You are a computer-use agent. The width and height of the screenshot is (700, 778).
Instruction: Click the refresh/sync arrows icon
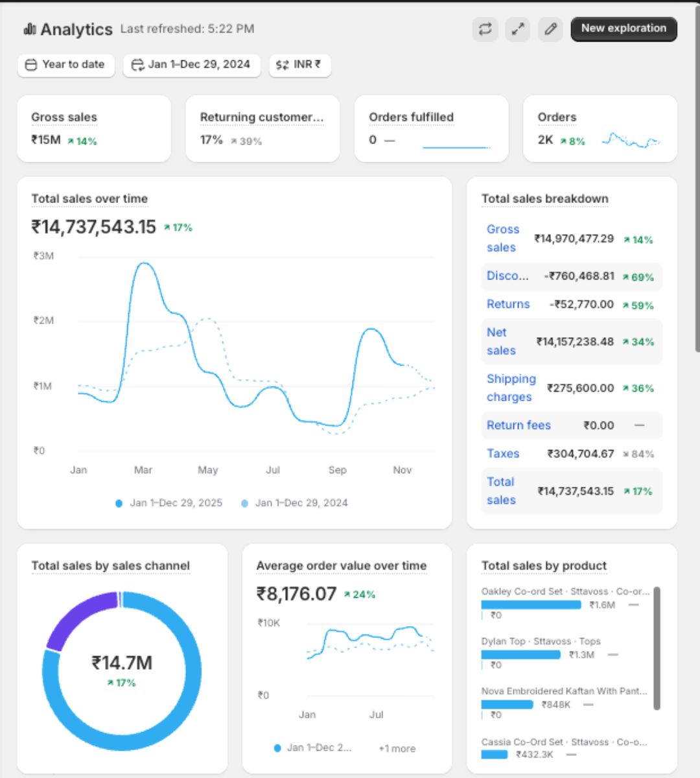pos(485,29)
